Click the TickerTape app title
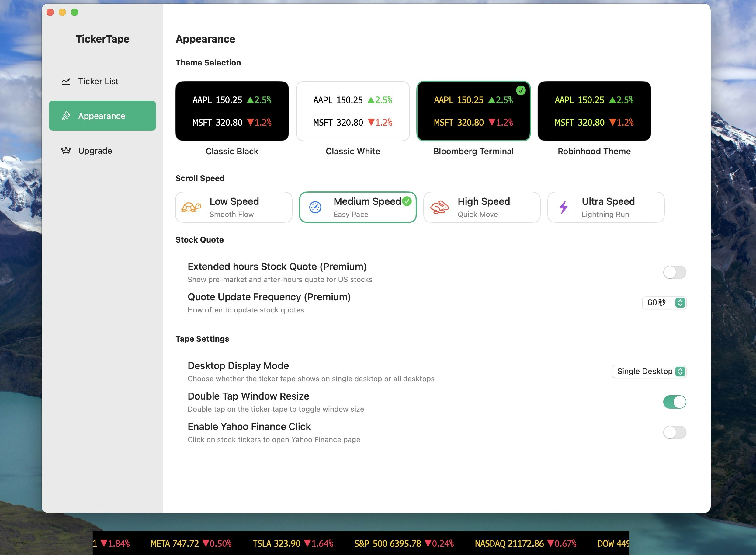Image resolution: width=756 pixels, height=555 pixels. click(x=102, y=39)
